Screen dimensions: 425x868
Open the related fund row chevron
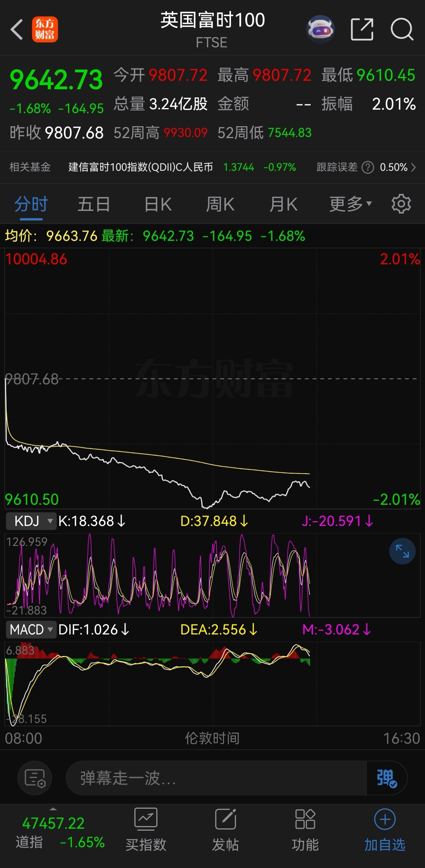[x=413, y=167]
